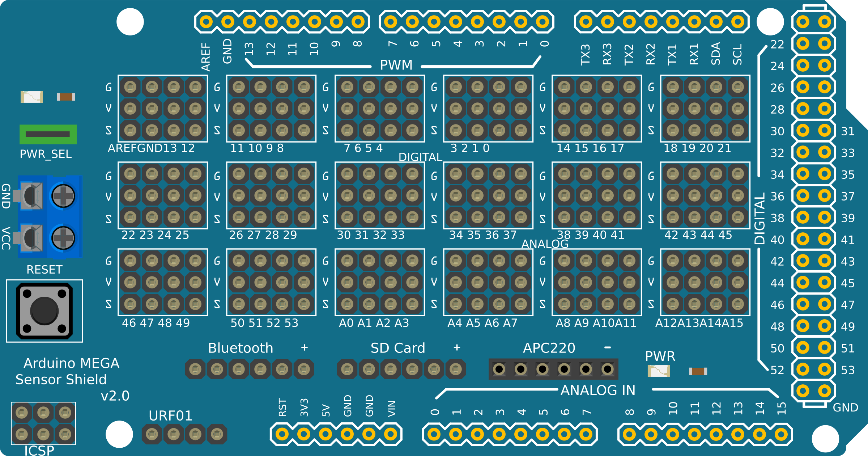Click the bottom header pad under 5V
The image size is (868, 456).
tap(325, 434)
